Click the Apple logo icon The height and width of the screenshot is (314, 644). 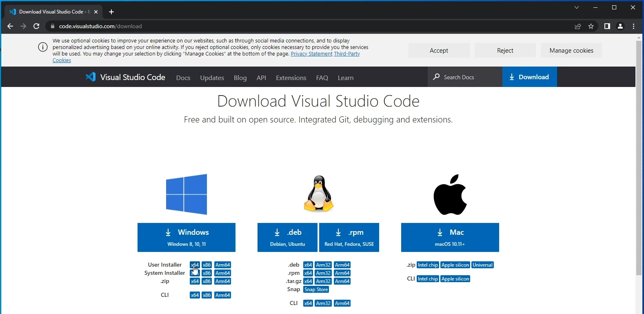pos(450,194)
